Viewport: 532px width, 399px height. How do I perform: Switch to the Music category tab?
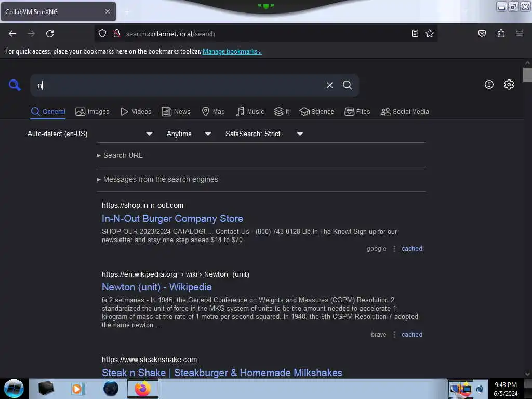[250, 112]
